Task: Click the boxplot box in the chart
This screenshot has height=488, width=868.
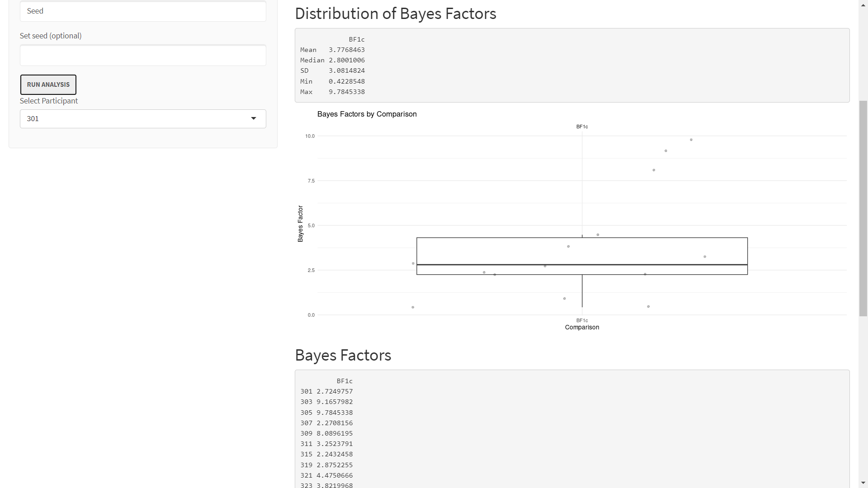Action: tap(582, 256)
